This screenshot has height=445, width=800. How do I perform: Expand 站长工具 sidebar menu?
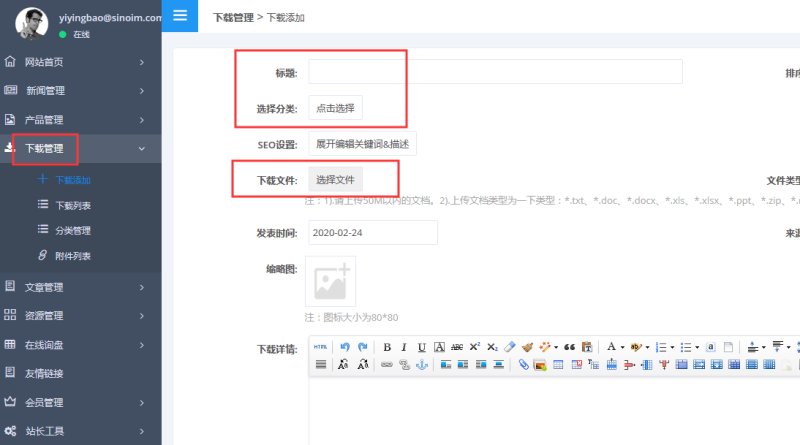[81, 431]
